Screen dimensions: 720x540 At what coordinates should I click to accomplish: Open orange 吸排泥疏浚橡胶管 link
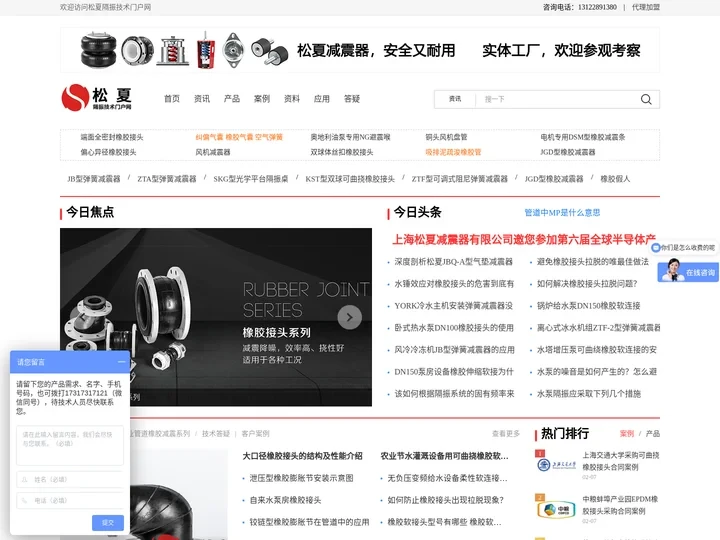(x=453, y=152)
